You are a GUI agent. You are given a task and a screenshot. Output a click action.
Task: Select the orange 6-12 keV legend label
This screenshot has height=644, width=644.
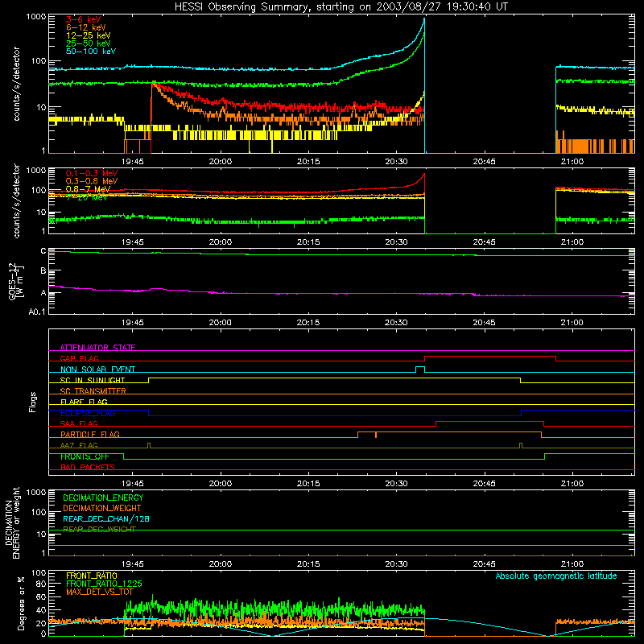coord(86,27)
